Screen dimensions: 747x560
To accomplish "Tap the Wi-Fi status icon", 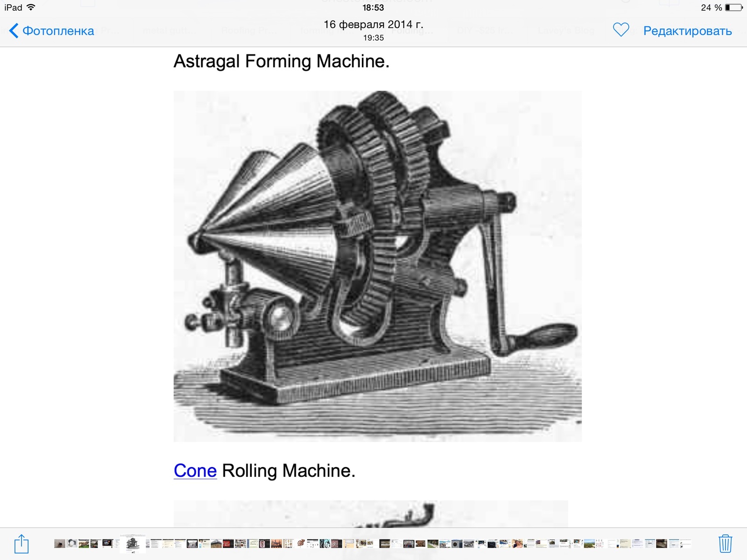I will click(x=31, y=7).
